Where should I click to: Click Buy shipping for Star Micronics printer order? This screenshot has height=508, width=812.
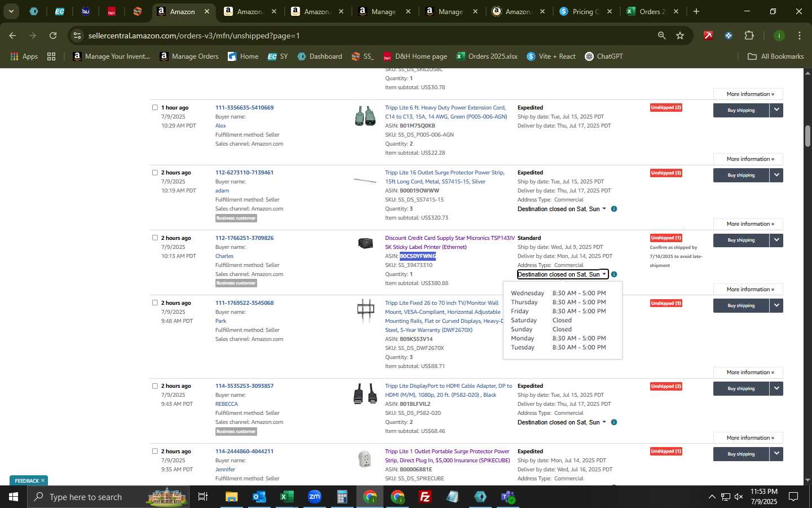(741, 240)
